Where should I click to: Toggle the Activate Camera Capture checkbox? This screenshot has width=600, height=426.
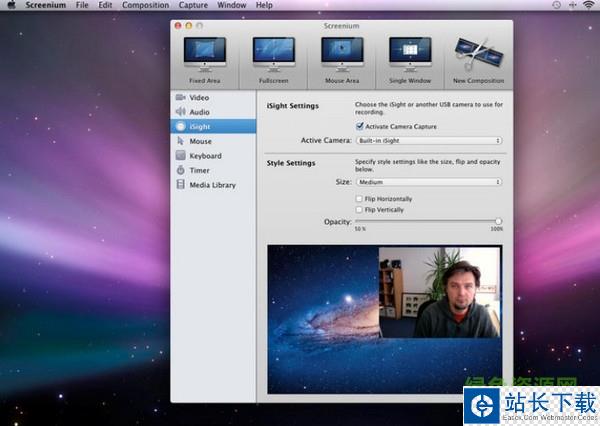(360, 127)
